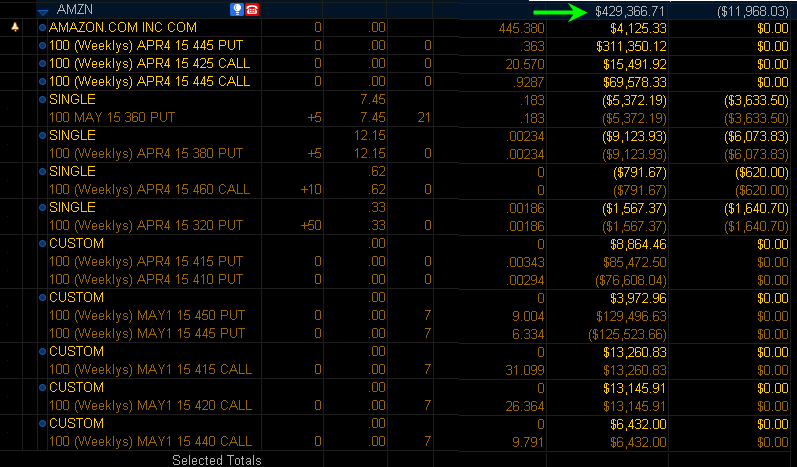Select 100 (Weeklys) APR4 15 415 PUT leg
The height and width of the screenshot is (467, 797).
146,262
